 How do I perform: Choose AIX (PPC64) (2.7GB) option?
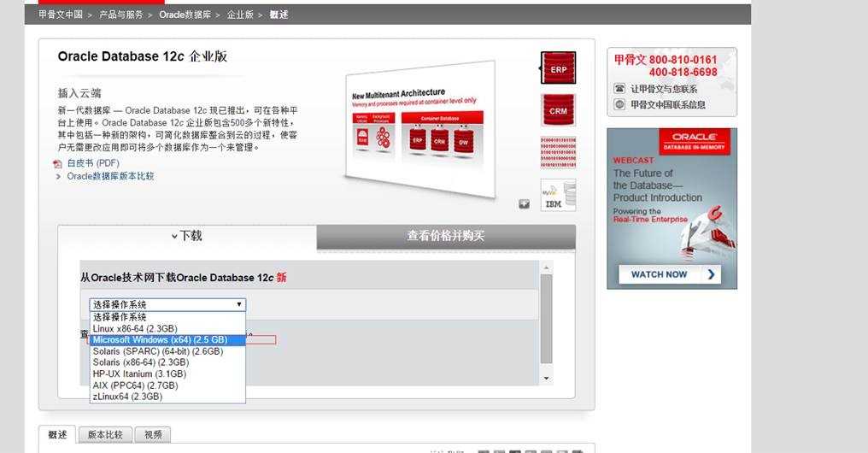(x=167, y=385)
